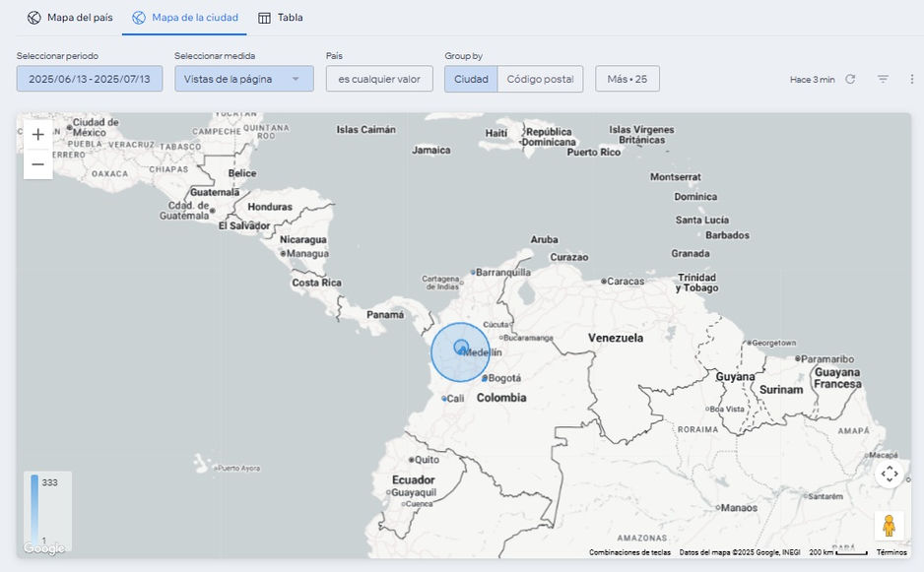Click the 'Hace 3 min' refresh timestamp
The image size is (924, 572).
(x=812, y=80)
